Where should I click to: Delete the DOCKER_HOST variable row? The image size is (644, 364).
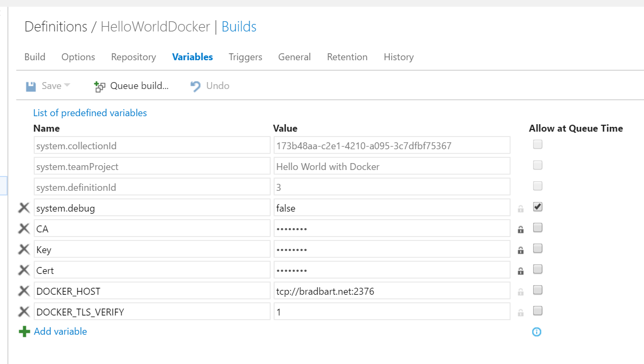24,291
